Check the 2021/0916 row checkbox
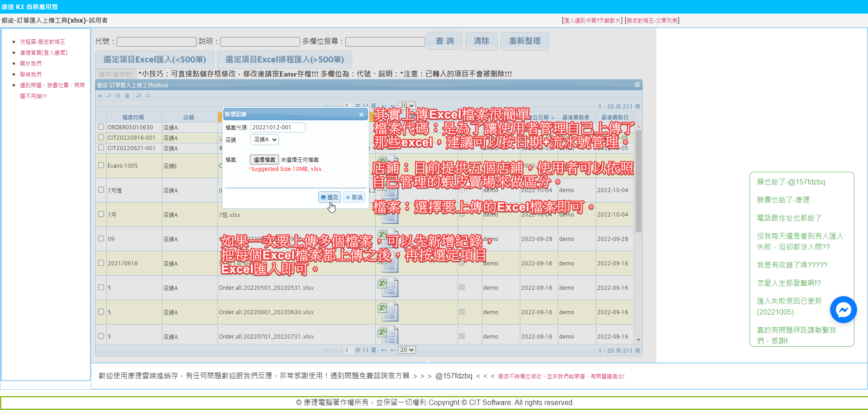 click(x=101, y=263)
